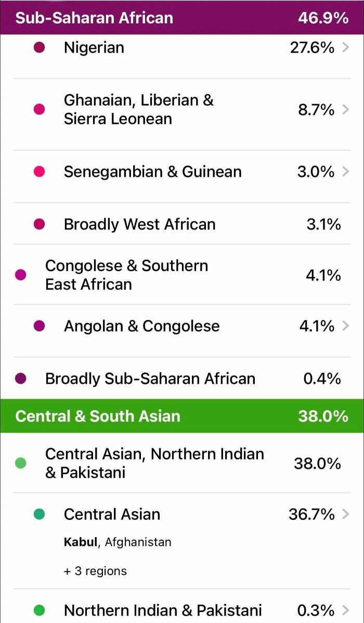Expand details for the Nigerian ancestry row
364x623 pixels.
point(347,47)
